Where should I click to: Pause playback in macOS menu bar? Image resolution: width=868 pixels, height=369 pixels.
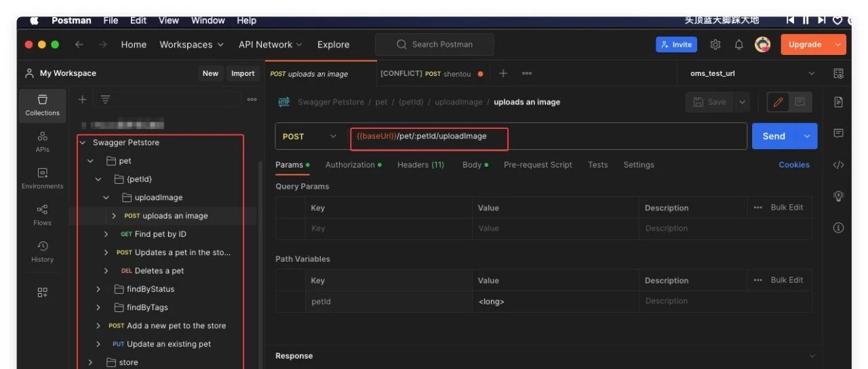tap(806, 21)
